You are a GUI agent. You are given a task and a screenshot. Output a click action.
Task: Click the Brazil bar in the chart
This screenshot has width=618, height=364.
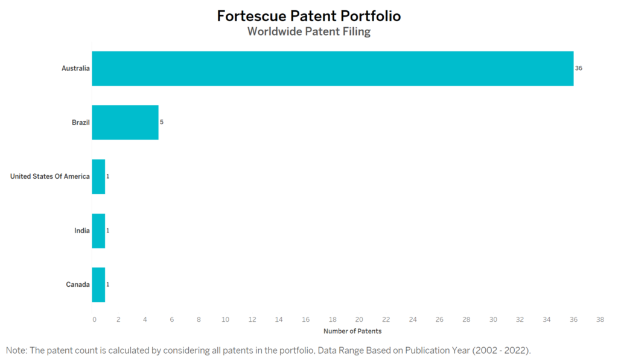click(x=125, y=123)
